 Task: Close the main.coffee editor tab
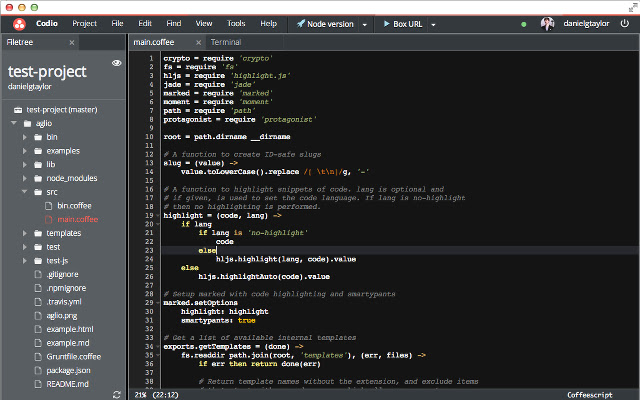pos(198,42)
